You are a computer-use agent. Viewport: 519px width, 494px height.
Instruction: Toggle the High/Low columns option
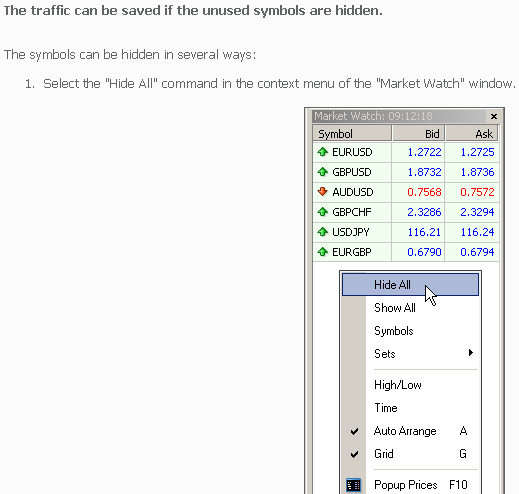[x=411, y=385]
